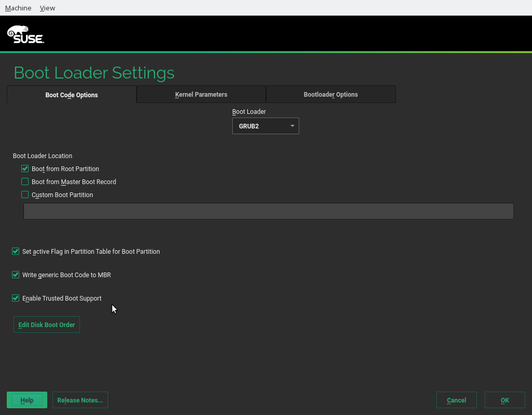The width and height of the screenshot is (532, 415).
Task: Enable Custom Boot Partition checkbox
Action: pos(25,194)
